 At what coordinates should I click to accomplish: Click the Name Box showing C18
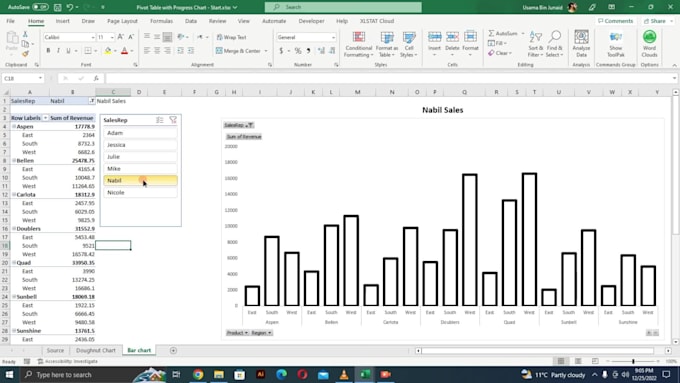23,78
